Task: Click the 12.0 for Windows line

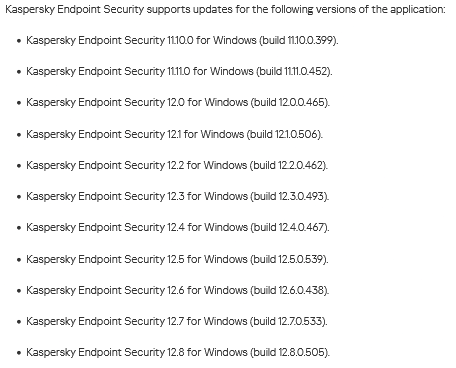Action: tap(178, 102)
